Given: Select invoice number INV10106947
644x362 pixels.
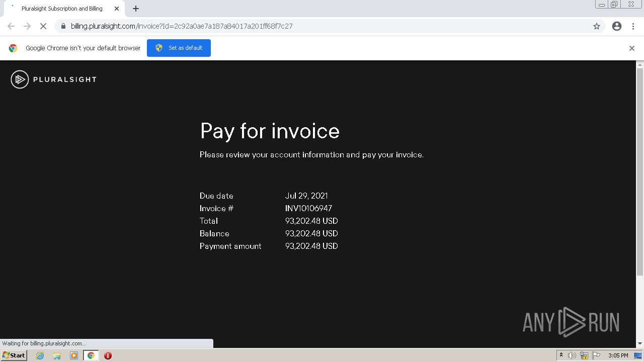Looking at the screenshot, I should coord(308,208).
